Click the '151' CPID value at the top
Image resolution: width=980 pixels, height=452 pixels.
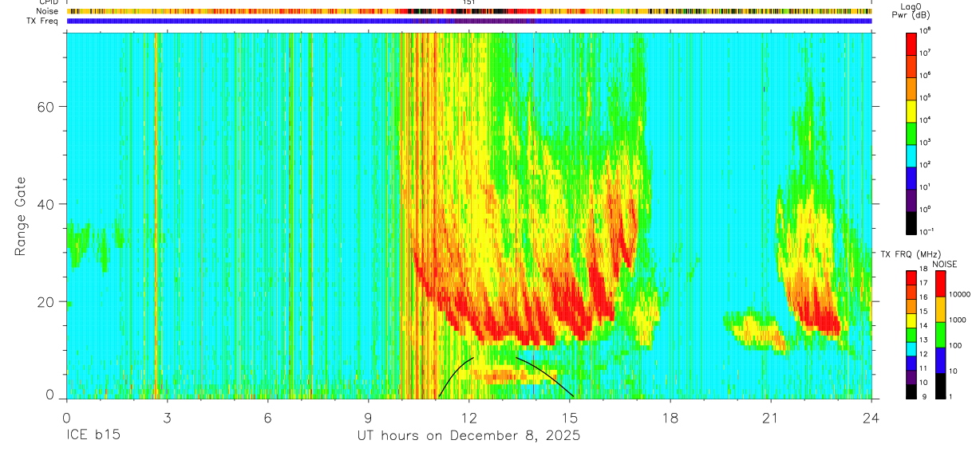(469, 3)
